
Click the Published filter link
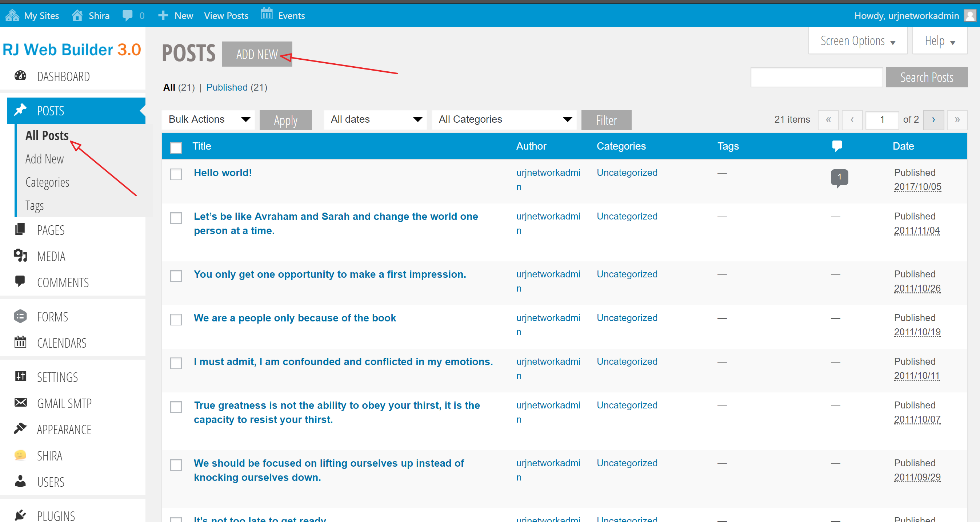pyautogui.click(x=227, y=88)
